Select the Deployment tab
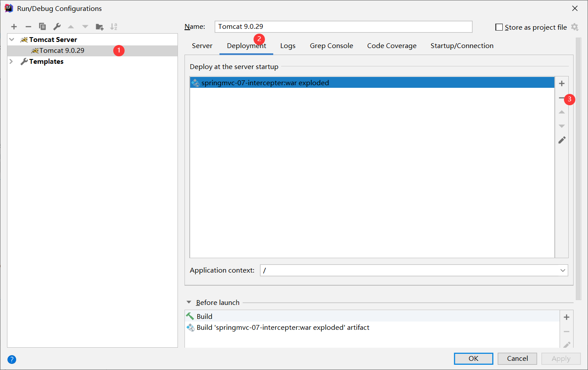588x370 pixels. point(246,45)
